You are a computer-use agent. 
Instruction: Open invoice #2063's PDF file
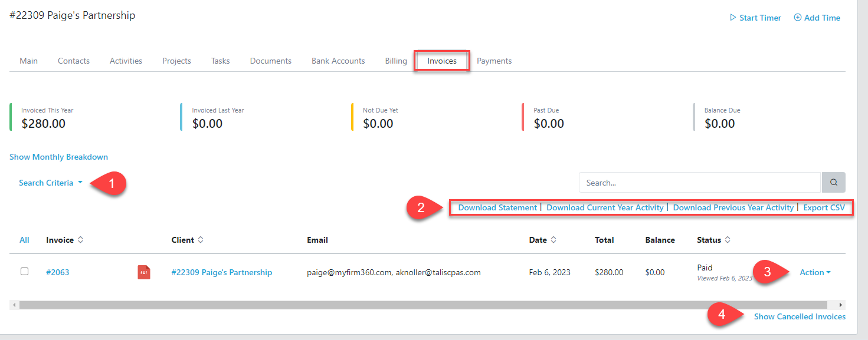tap(143, 272)
